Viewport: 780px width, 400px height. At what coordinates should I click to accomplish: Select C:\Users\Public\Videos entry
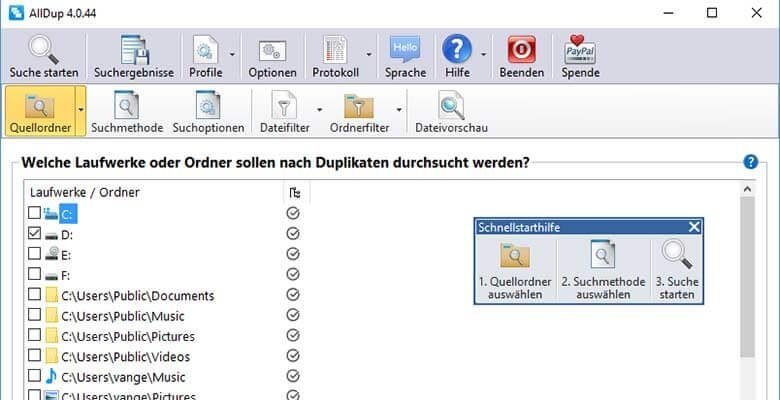click(x=126, y=357)
